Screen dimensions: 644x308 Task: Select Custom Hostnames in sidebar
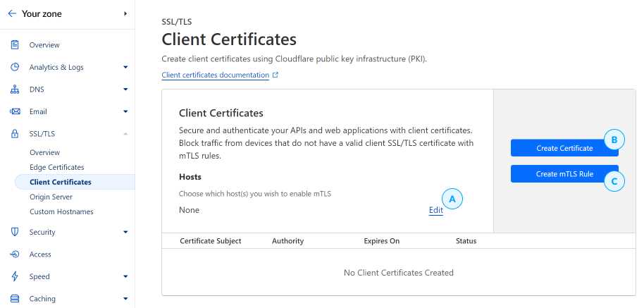point(61,211)
